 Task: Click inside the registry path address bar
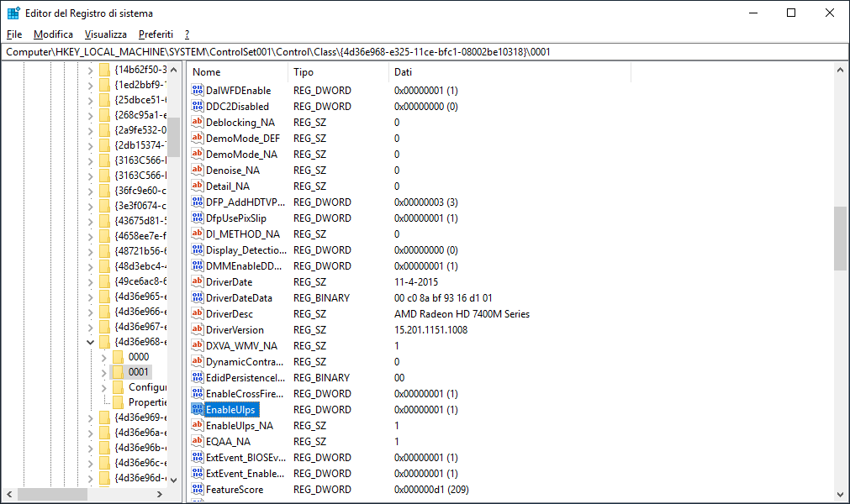click(420, 50)
